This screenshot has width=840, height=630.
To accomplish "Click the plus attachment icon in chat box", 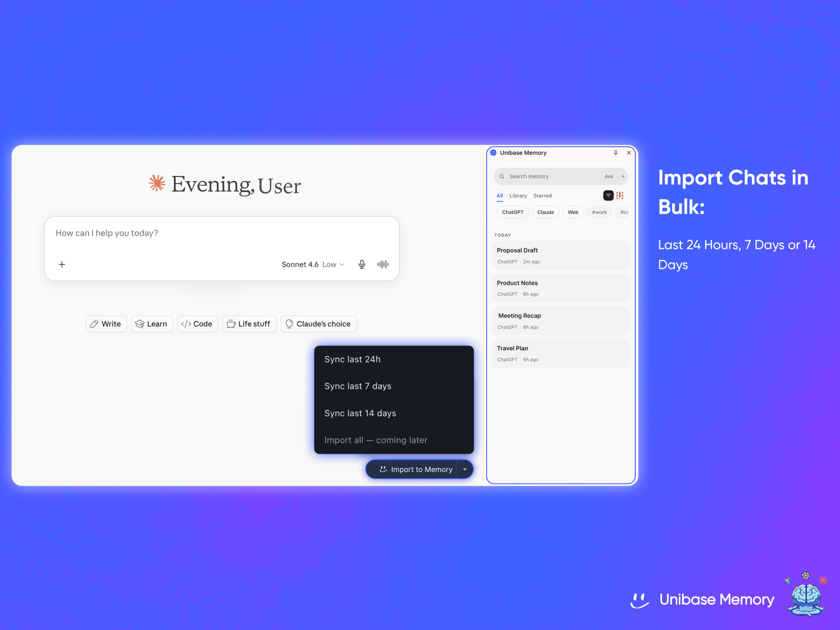I will tap(62, 264).
